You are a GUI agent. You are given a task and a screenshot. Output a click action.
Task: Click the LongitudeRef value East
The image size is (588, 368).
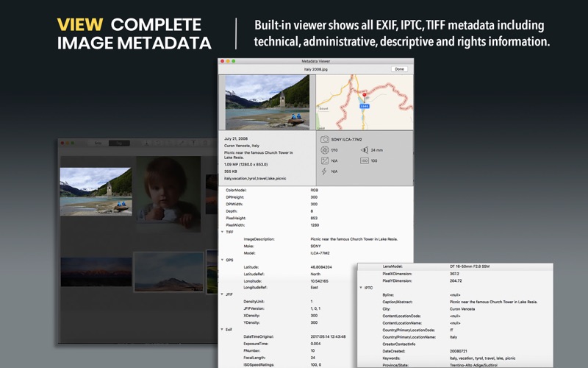click(315, 288)
